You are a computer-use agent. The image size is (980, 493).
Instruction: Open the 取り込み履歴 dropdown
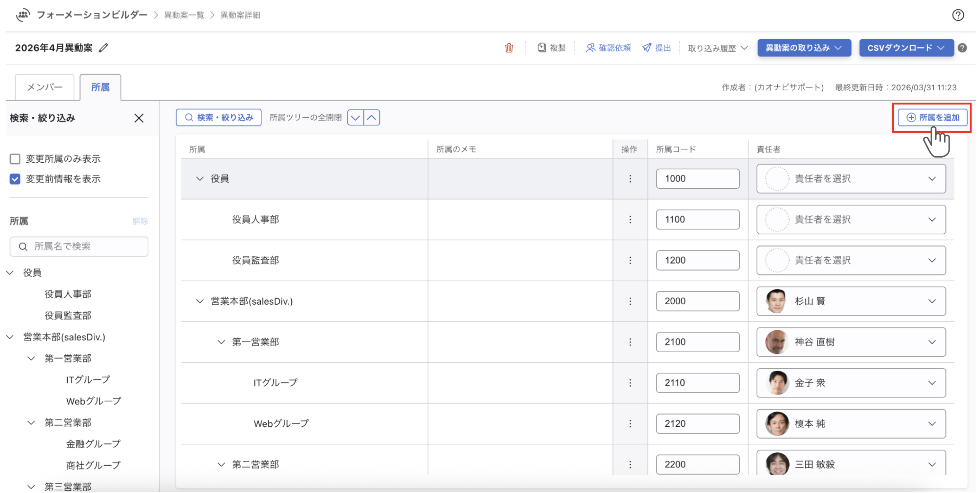[x=717, y=48]
